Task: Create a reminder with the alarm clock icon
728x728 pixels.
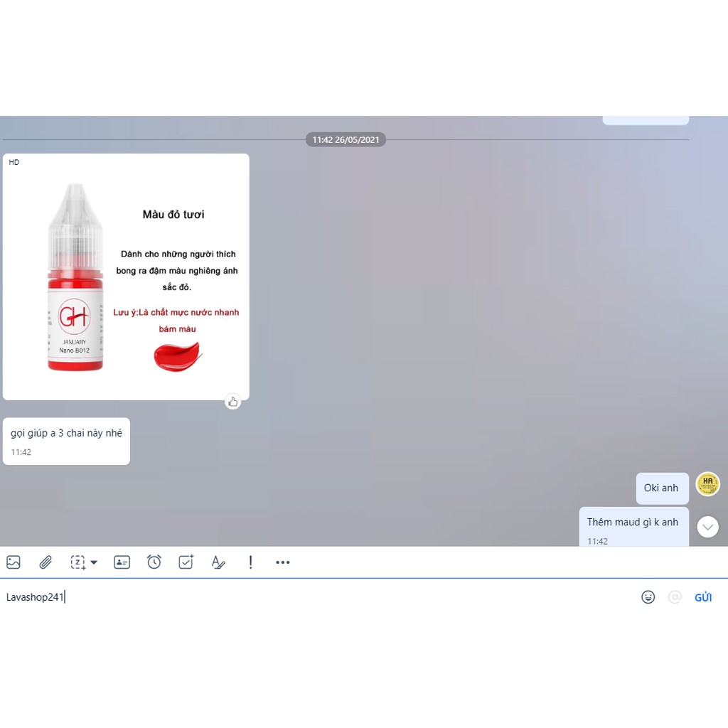Action: [154, 562]
